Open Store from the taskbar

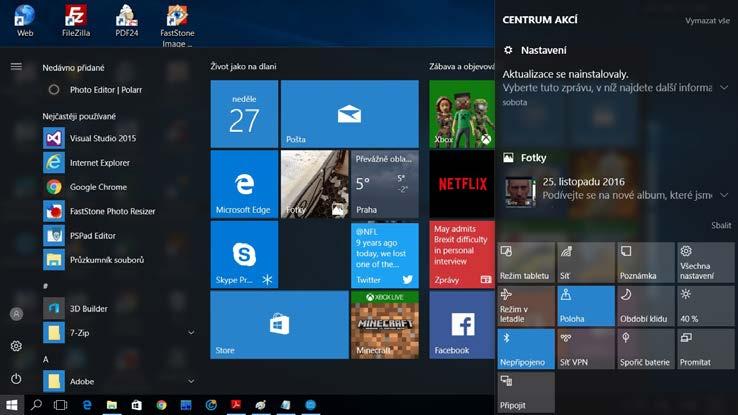pyautogui.click(x=136, y=405)
